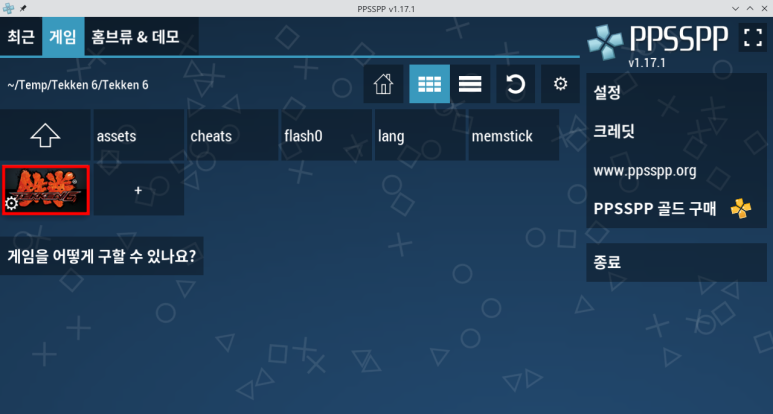773x414 pixels.
Task: Open 크레딧 (Credits) menu item
Action: tap(676, 131)
